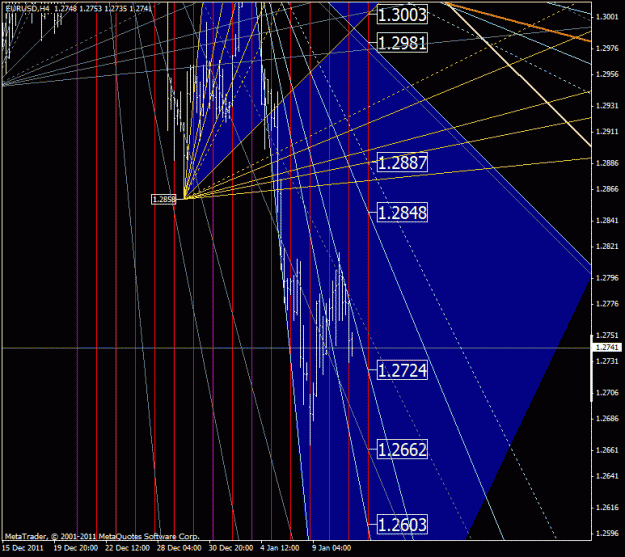Click the 1.2841 value on price axis

607,220
